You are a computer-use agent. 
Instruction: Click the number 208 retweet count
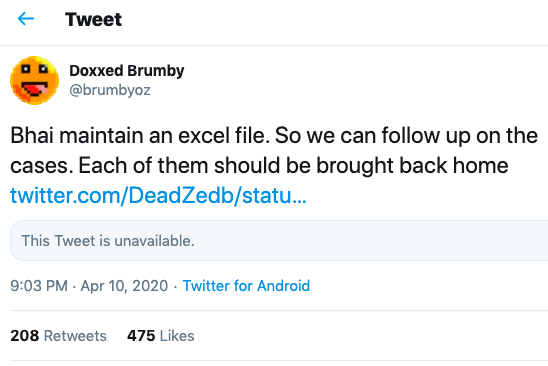(x=24, y=336)
